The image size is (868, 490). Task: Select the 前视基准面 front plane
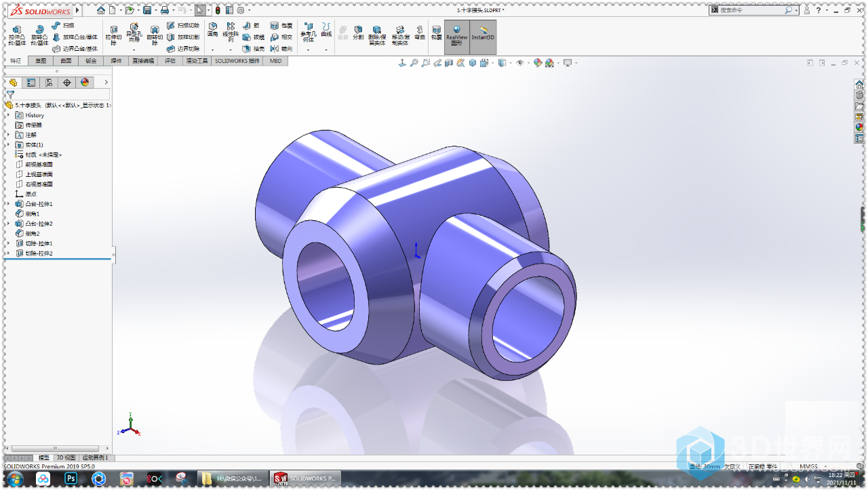(39, 164)
